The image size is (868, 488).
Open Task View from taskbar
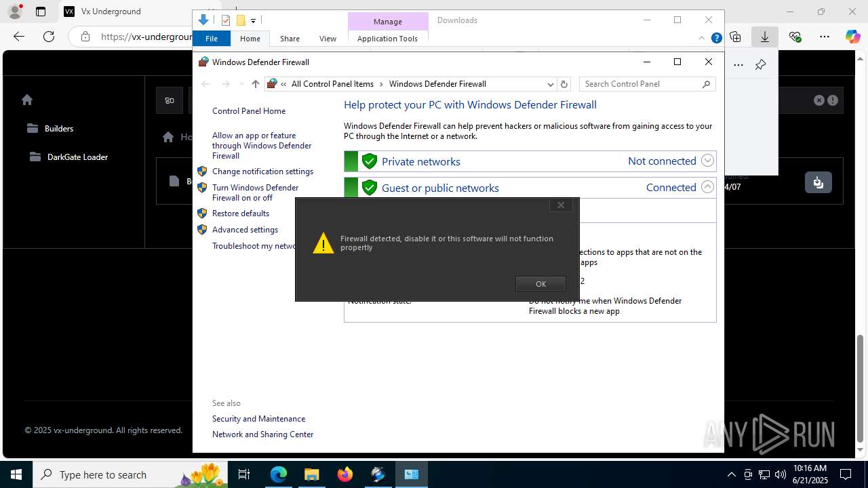click(x=245, y=474)
